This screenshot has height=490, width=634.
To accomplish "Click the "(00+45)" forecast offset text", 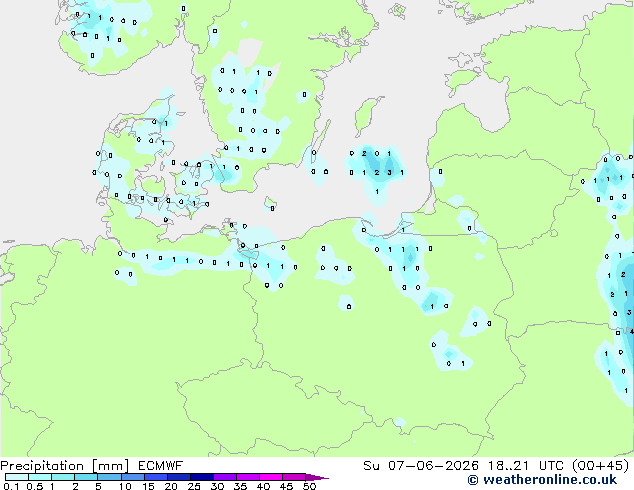I will pos(601,466).
